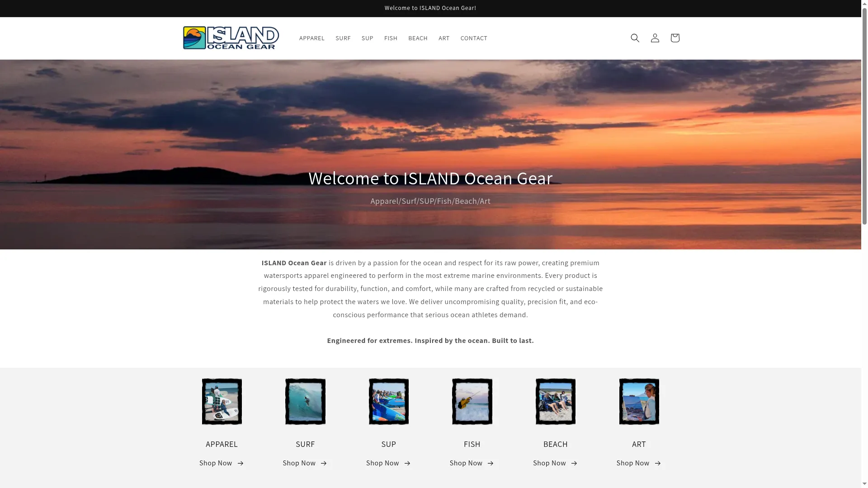Screen dimensions: 868x488
Task: Click Shop Now under SUP
Action: pos(388,463)
